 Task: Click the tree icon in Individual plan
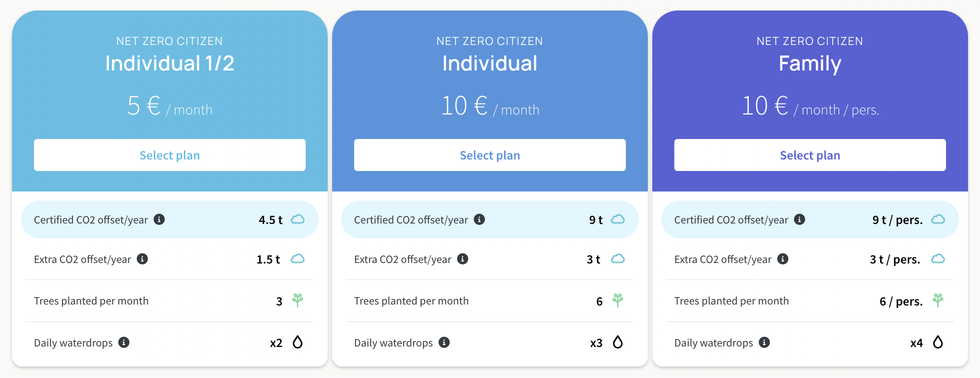click(x=618, y=300)
